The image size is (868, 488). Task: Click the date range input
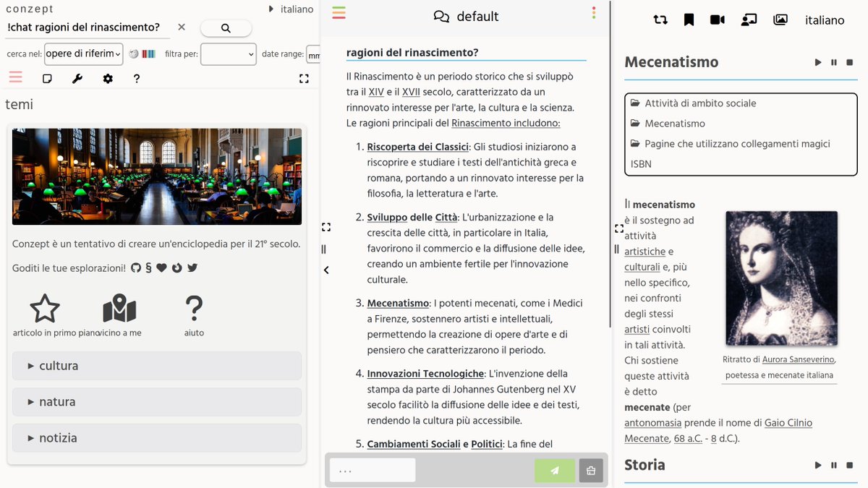coord(312,53)
